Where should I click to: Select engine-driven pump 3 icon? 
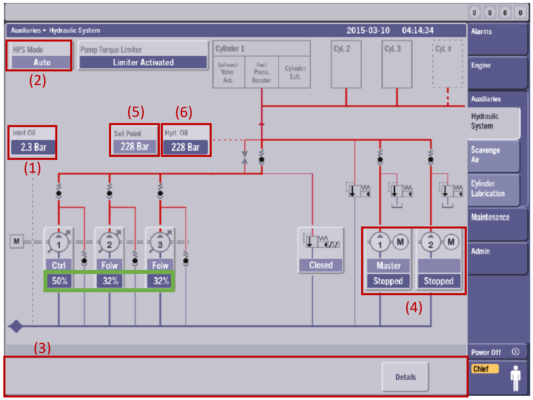[160, 243]
